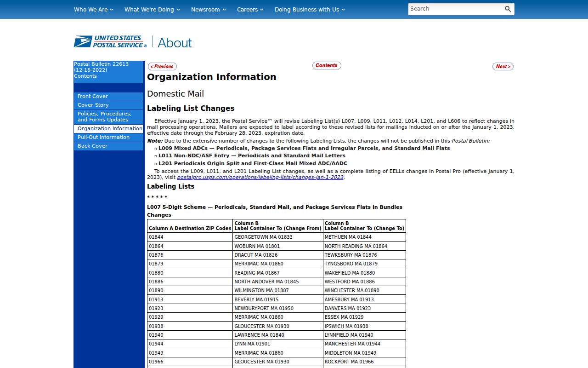Open Pull-Out Information section
This screenshot has height=368, width=588.
click(x=108, y=137)
